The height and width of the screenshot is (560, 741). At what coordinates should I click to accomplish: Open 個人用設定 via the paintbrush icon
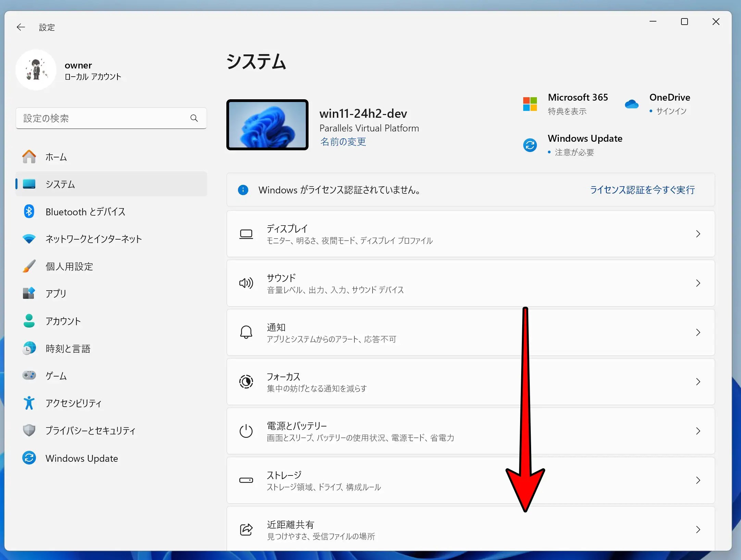pyautogui.click(x=29, y=266)
